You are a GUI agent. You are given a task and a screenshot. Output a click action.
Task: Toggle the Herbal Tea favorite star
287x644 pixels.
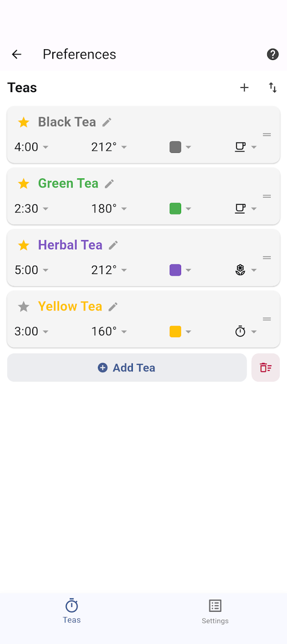click(24, 245)
